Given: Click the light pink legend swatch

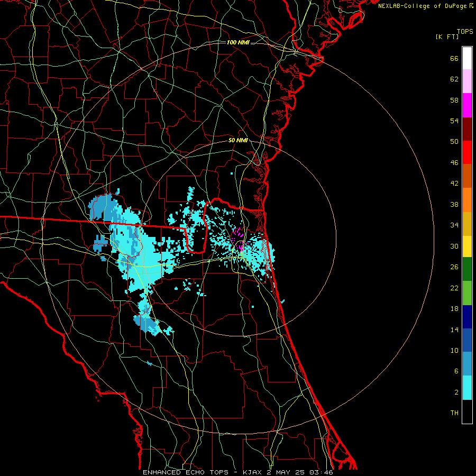Looking at the screenshot, I should point(467,81).
